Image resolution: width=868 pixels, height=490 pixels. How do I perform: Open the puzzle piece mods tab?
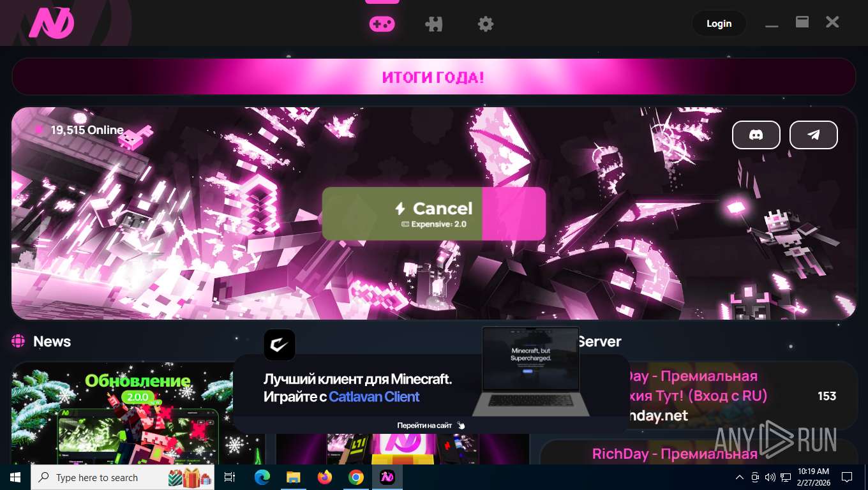point(434,24)
